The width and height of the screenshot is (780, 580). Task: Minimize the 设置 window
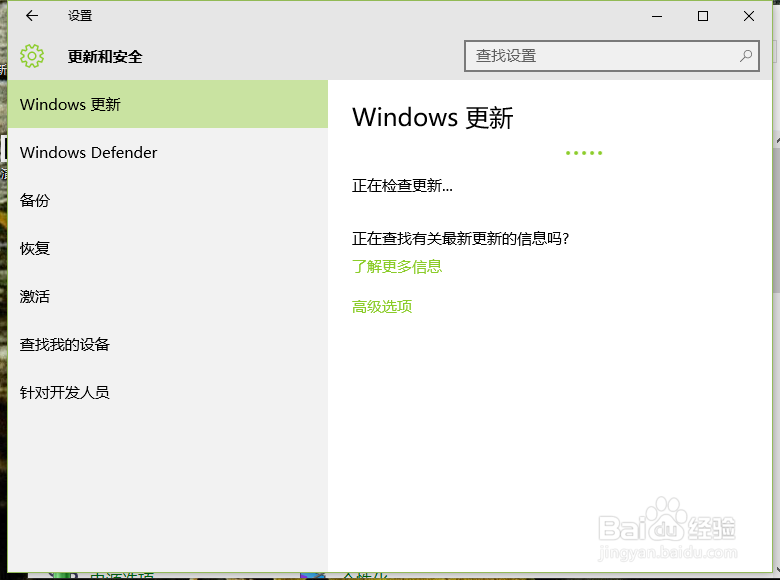click(657, 16)
